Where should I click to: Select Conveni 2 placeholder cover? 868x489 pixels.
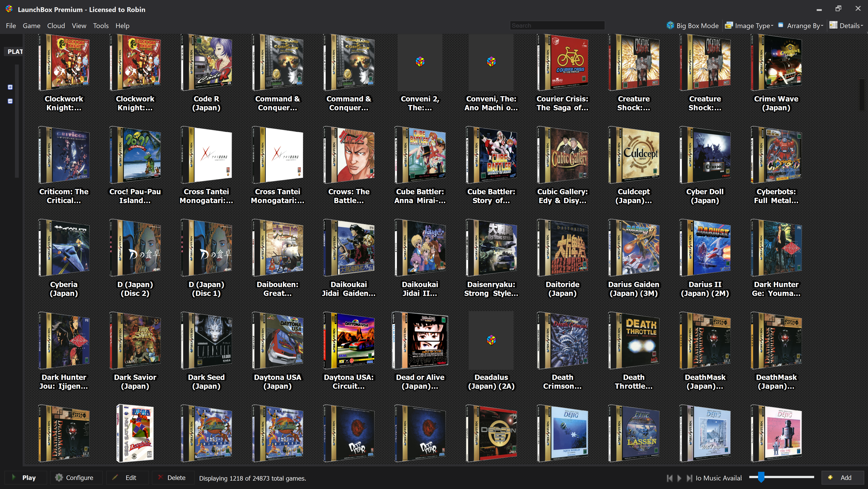click(x=420, y=62)
